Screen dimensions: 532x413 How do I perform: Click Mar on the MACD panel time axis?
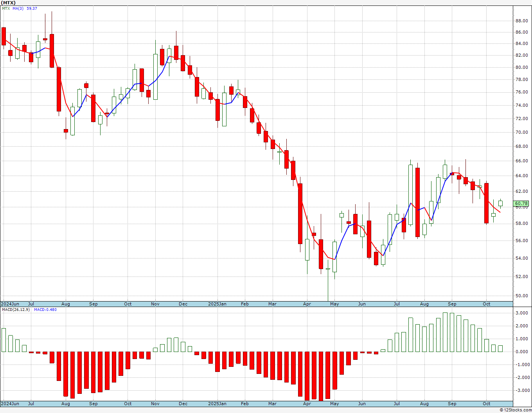click(x=272, y=404)
